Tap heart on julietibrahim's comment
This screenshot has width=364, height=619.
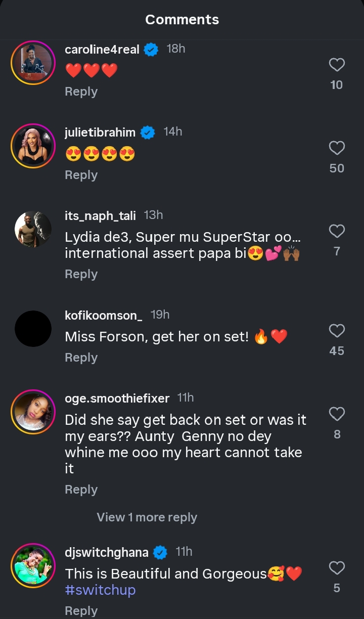click(337, 148)
